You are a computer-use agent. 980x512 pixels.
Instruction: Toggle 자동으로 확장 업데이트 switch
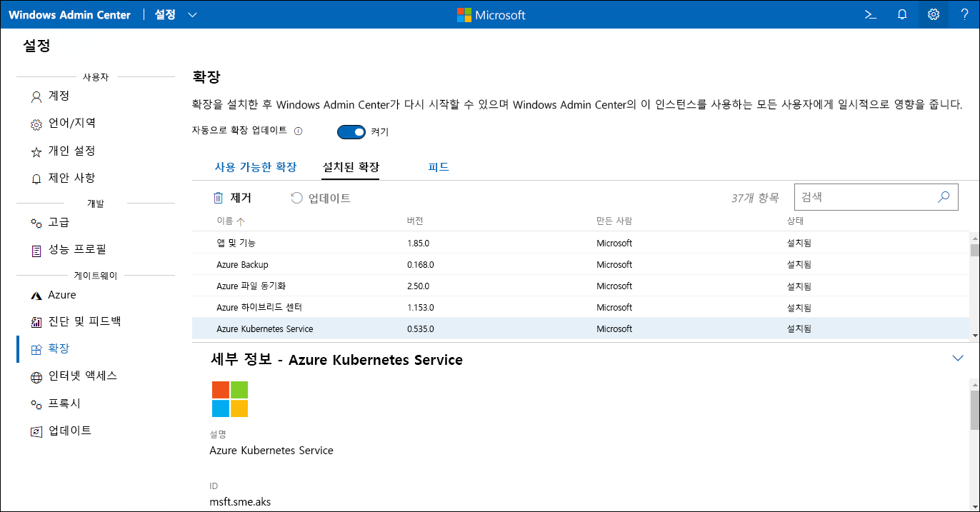[x=351, y=131]
